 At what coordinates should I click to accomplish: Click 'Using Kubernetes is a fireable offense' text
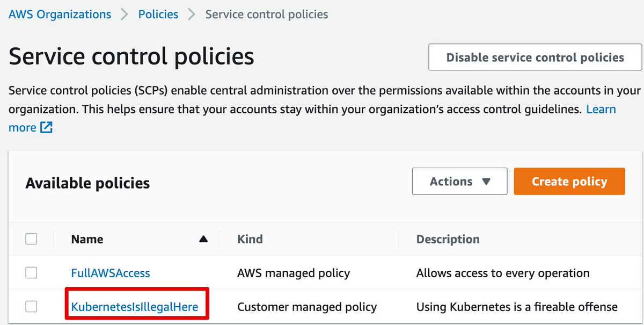[517, 307]
